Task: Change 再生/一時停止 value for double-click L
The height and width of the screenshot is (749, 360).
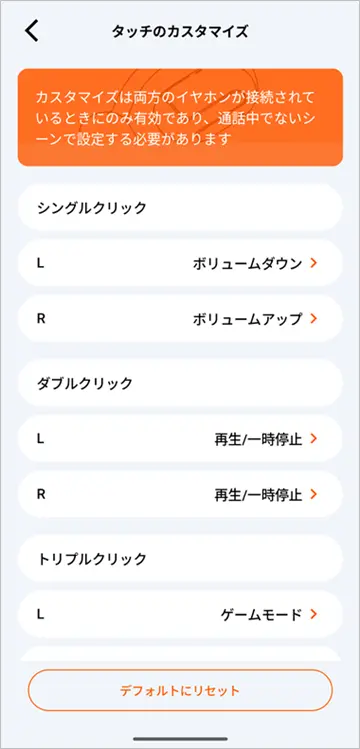Action: point(180,439)
